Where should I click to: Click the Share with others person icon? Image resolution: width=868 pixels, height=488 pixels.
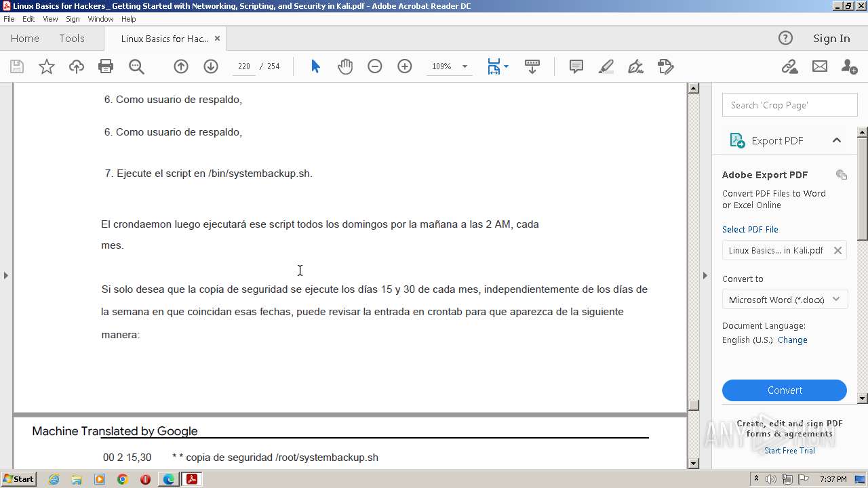(849, 66)
